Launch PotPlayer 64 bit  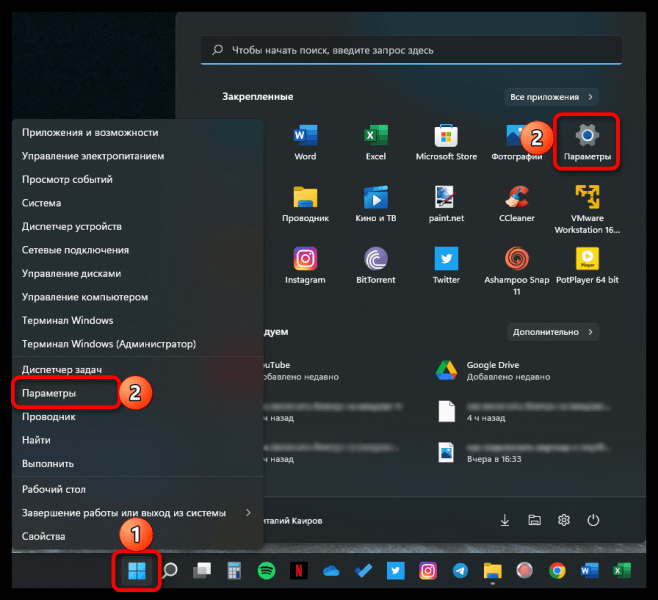coord(587,266)
